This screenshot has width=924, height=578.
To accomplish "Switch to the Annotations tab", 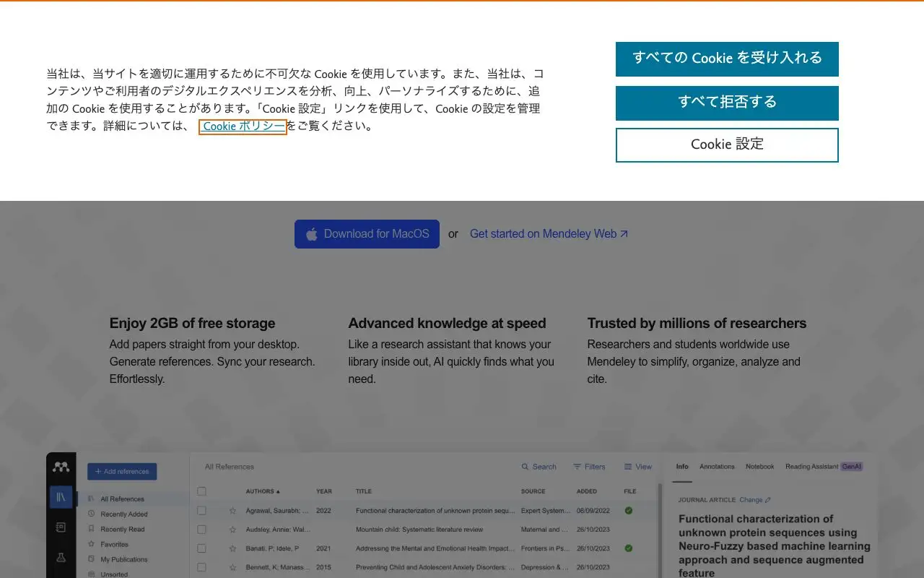I will [x=717, y=467].
